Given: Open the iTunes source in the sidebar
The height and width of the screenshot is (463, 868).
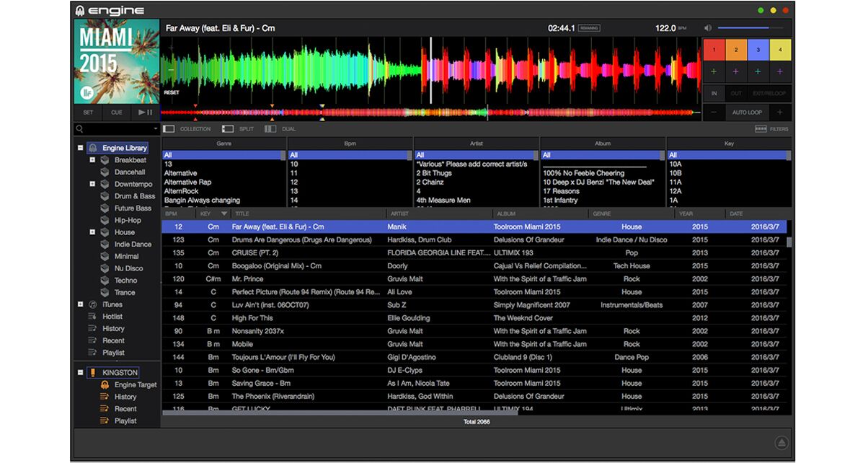Looking at the screenshot, I should (x=112, y=304).
